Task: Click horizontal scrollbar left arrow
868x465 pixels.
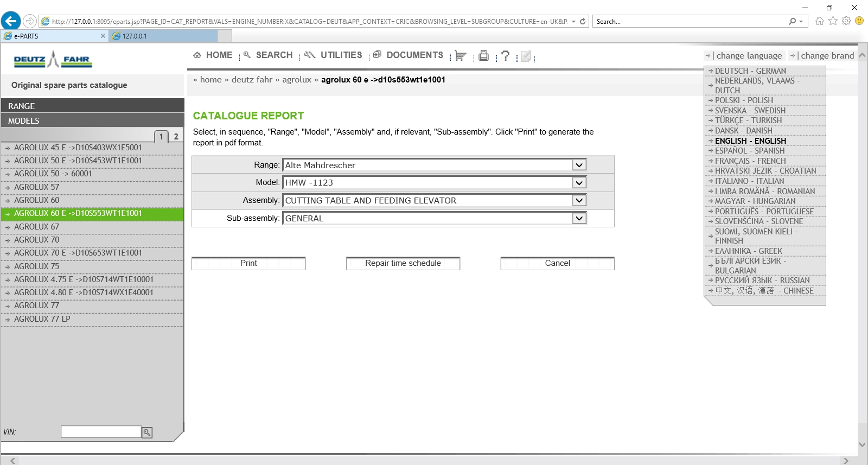Action: pyautogui.click(x=13, y=461)
